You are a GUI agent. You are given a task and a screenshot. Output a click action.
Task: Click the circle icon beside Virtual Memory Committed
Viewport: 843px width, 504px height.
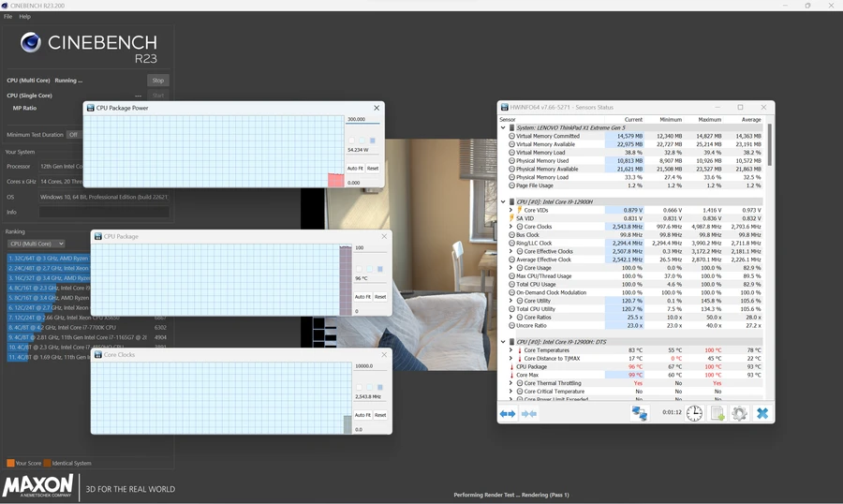[x=511, y=136]
